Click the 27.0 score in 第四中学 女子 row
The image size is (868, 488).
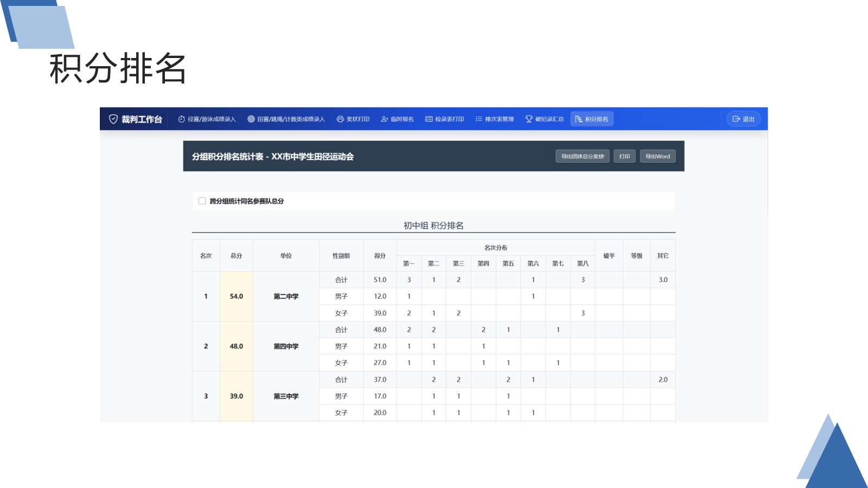tap(380, 363)
